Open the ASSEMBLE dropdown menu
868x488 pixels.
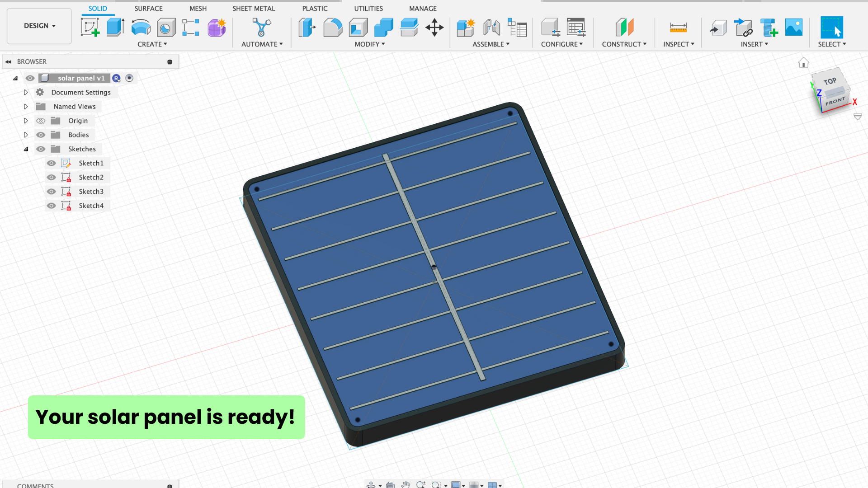tap(491, 44)
